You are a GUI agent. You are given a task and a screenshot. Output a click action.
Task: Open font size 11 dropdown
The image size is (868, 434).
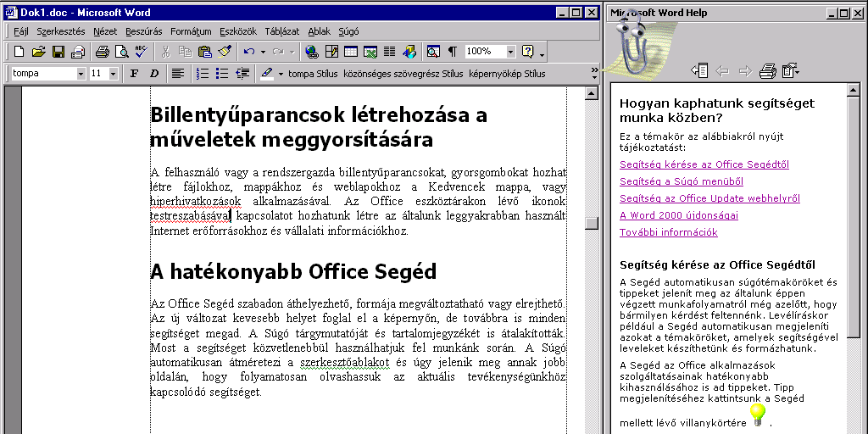[x=113, y=74]
